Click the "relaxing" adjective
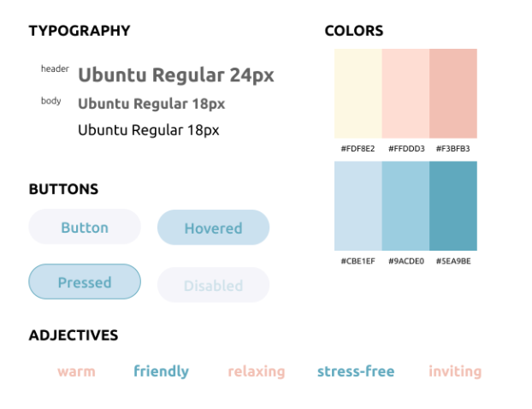The image size is (532, 409). tap(256, 371)
